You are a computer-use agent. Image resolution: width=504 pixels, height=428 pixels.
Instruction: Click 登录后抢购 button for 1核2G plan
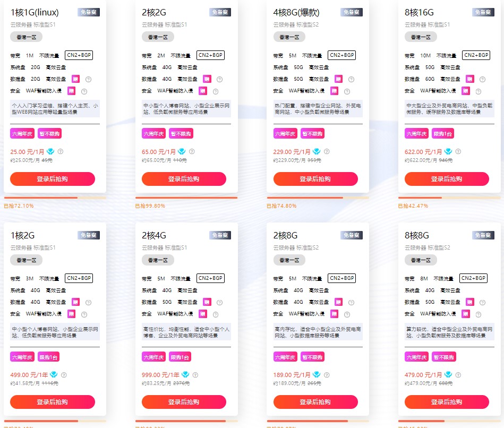[53, 401]
